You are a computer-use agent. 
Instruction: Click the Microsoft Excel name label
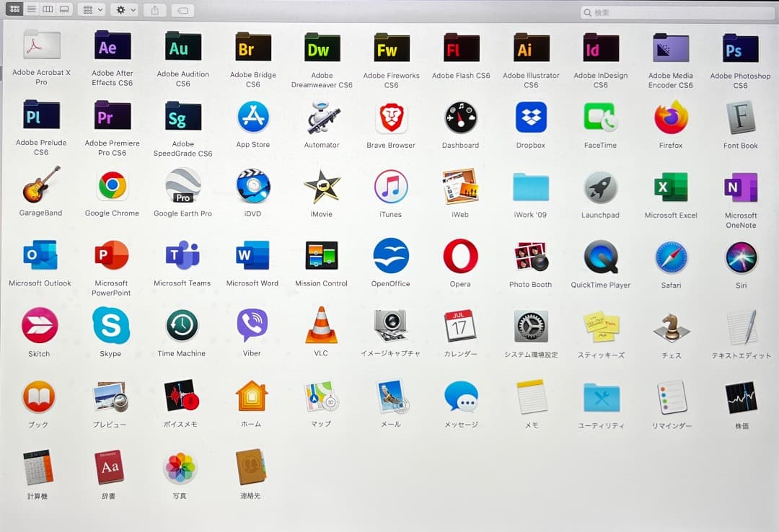click(x=672, y=215)
